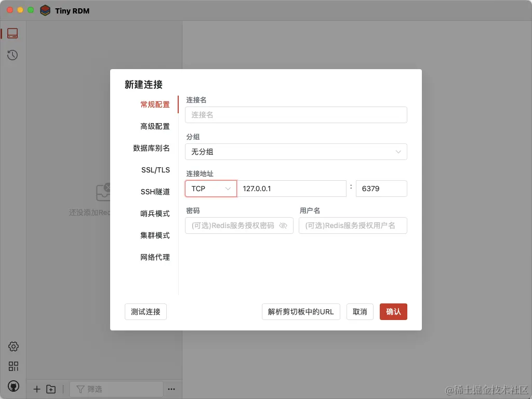Select the connections browser icon in sidebar
This screenshot has width=532, height=399.
(x=13, y=33)
